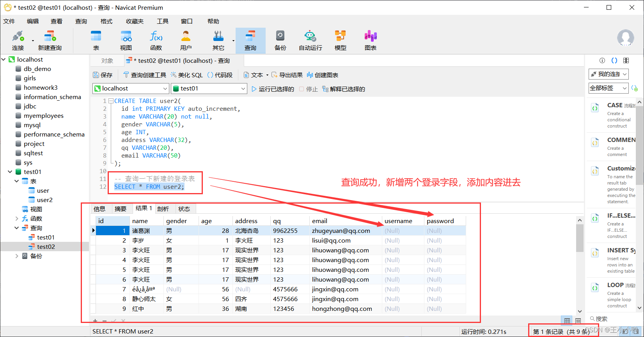Open the 全部标签 tag filter dropdown
Viewport: 644px width, 337px height.
[609, 88]
